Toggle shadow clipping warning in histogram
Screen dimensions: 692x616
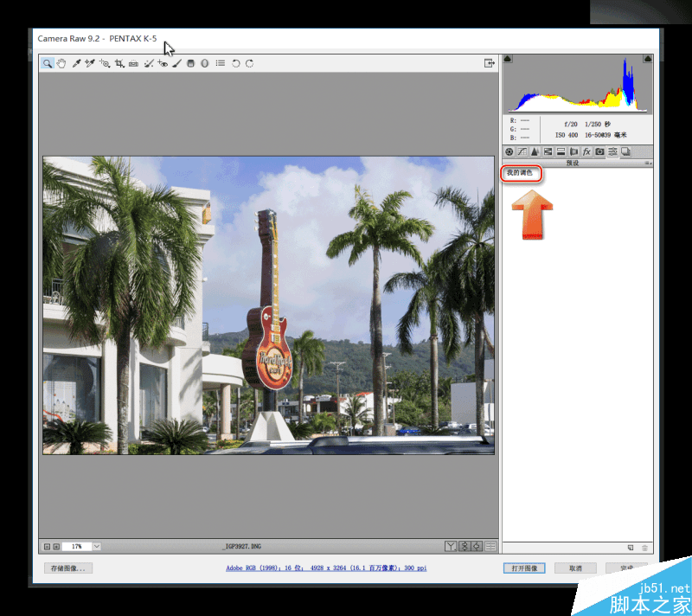pyautogui.click(x=508, y=59)
